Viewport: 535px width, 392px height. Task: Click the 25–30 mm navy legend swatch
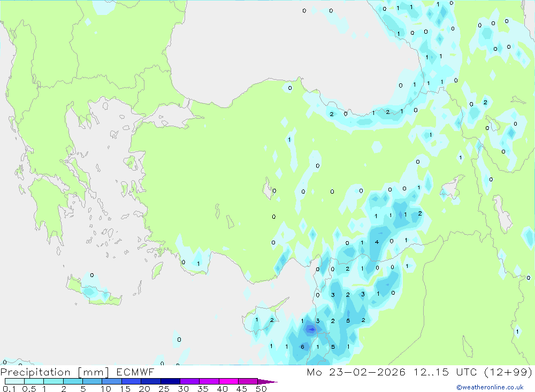click(x=170, y=381)
